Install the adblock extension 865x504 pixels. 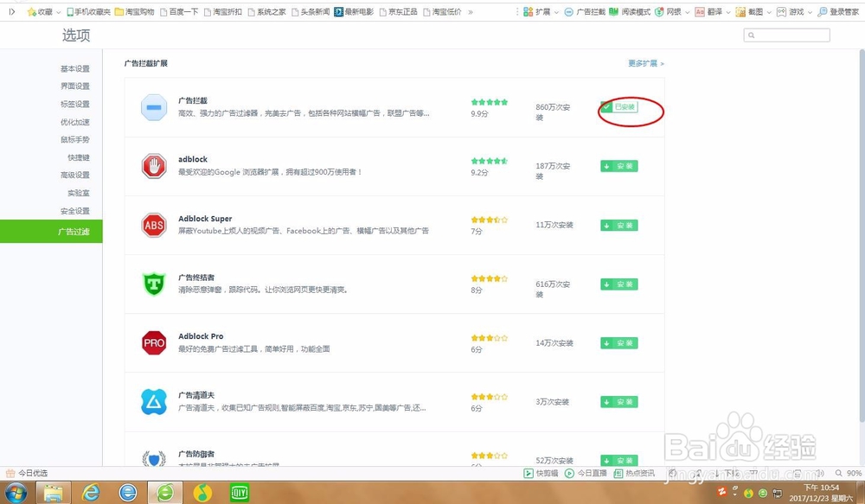619,166
